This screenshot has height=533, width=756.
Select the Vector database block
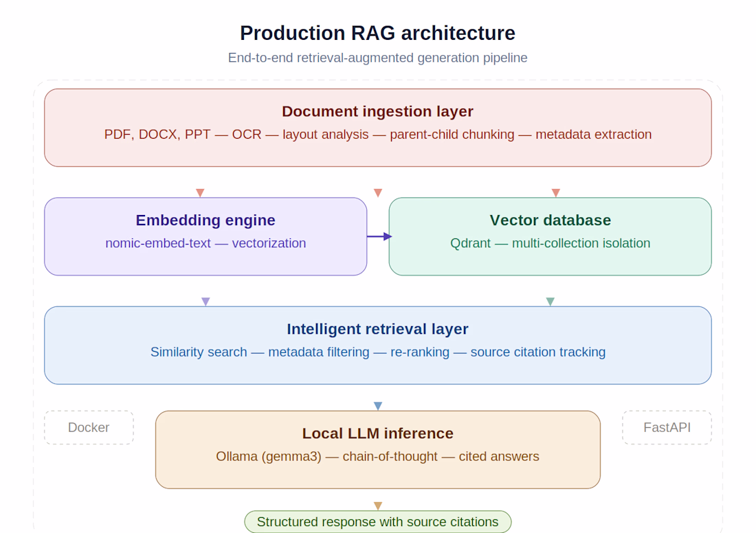pyautogui.click(x=550, y=236)
